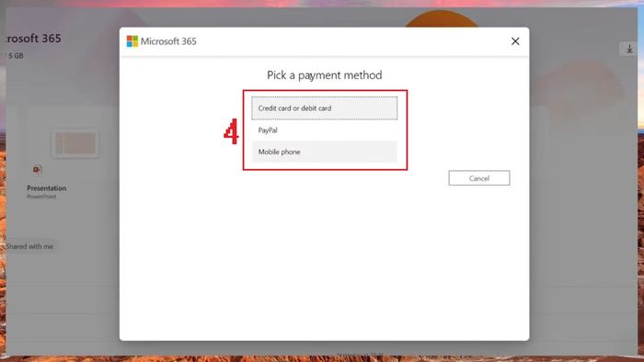This screenshot has width=644, height=362.
Task: Click the 'Pick a payment method' heading
Action: coord(325,75)
